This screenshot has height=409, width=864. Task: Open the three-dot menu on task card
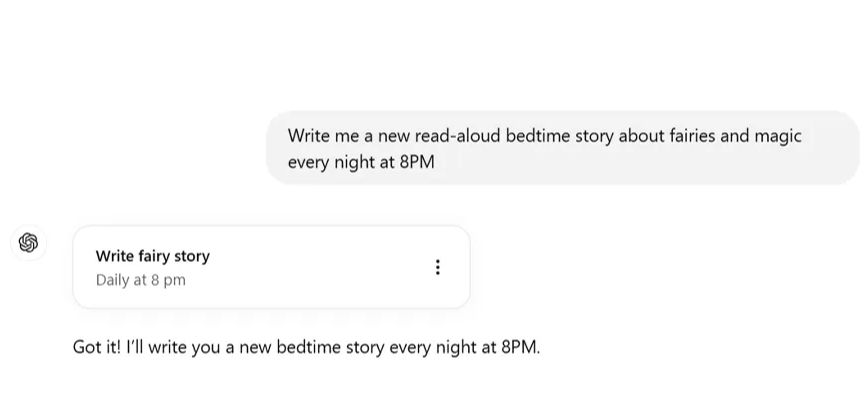click(x=437, y=267)
